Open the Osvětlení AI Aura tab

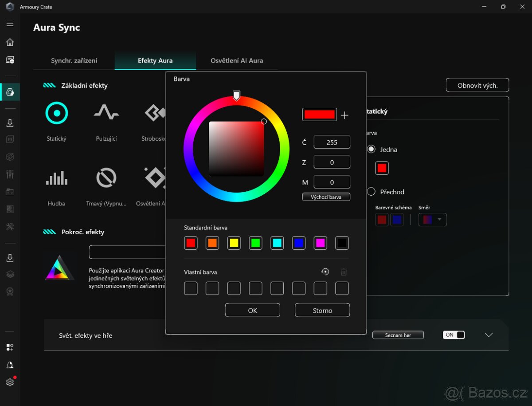pyautogui.click(x=237, y=60)
